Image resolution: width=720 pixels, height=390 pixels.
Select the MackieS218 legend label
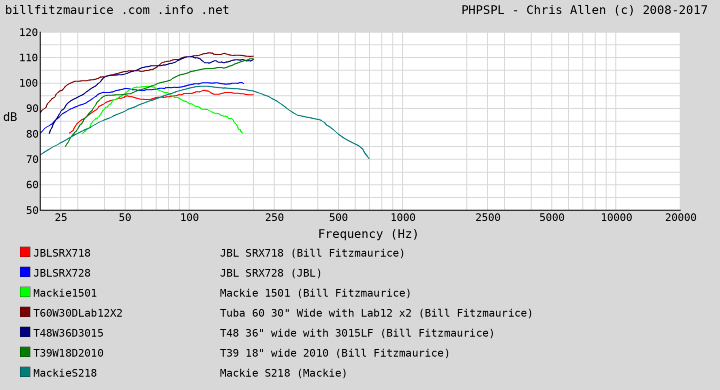(x=65, y=373)
